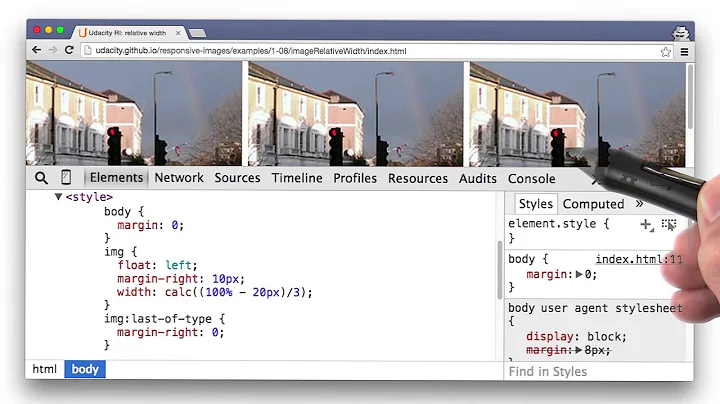Click the width calc line
The width and height of the screenshot is (720, 404).
coord(214,292)
